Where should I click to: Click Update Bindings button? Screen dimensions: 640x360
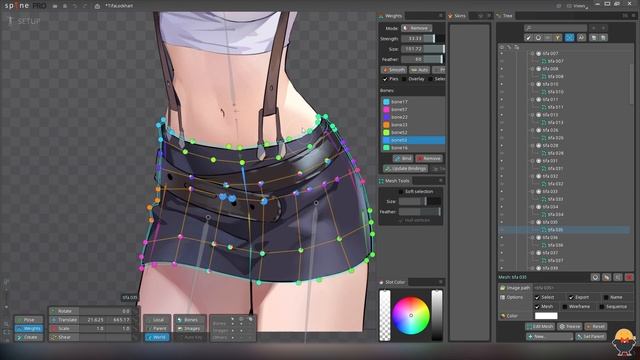(406, 169)
